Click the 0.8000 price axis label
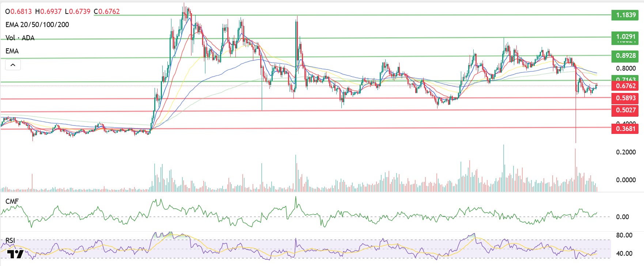Image resolution: width=644 pixels, height=266 pixels. click(x=625, y=68)
